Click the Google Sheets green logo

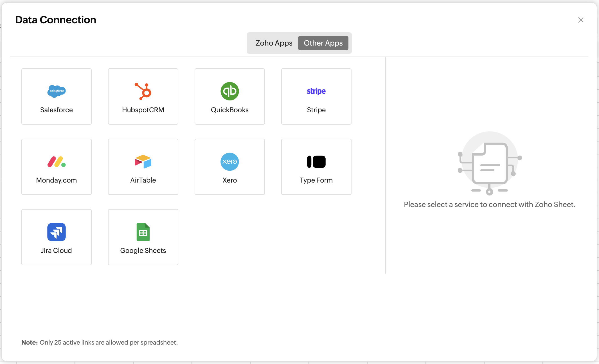[143, 232]
